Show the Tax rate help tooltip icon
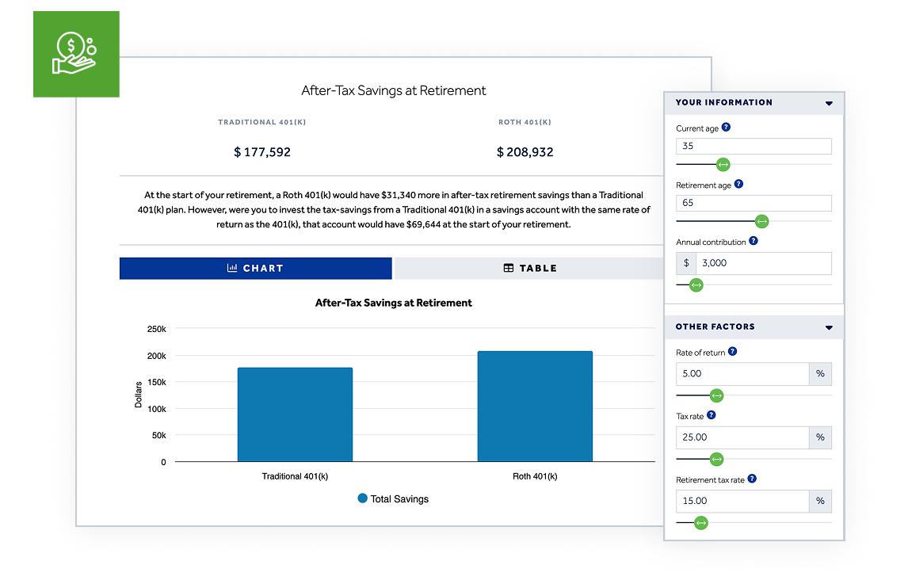This screenshot has width=908, height=588. click(x=712, y=415)
